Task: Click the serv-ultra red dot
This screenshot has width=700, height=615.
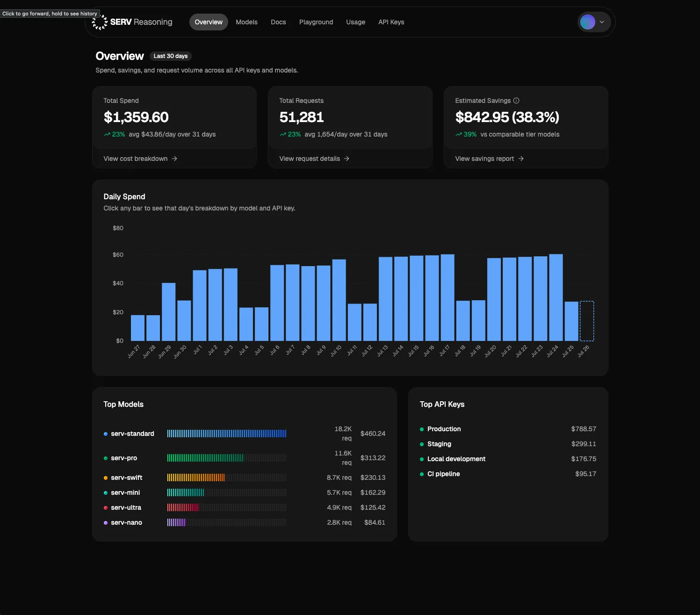Action: pyautogui.click(x=106, y=508)
